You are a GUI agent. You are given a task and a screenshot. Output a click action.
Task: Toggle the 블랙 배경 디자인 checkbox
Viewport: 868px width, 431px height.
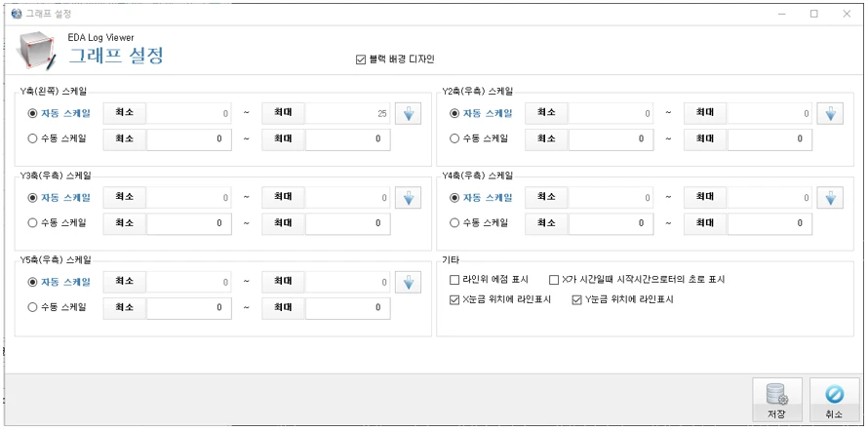395,59
